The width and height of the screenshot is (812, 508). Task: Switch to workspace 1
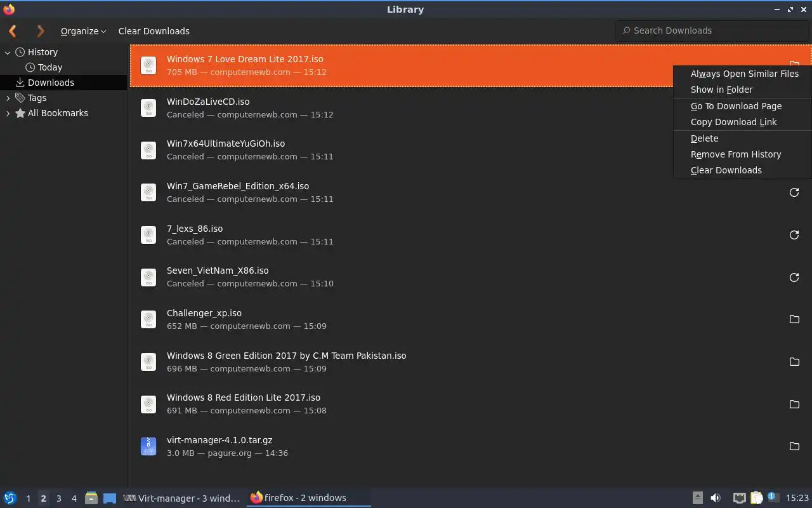pyautogui.click(x=28, y=498)
